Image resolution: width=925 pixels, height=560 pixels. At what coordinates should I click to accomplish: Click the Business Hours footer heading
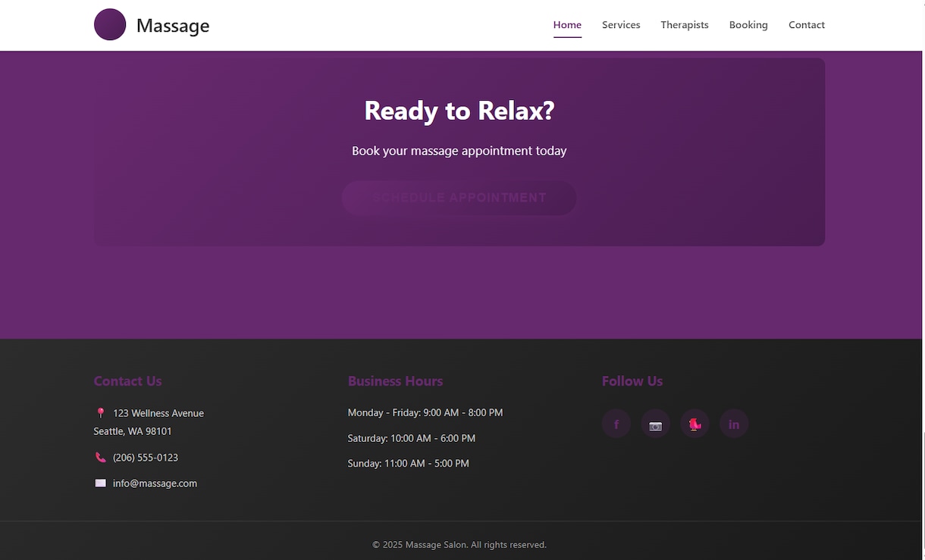point(395,381)
